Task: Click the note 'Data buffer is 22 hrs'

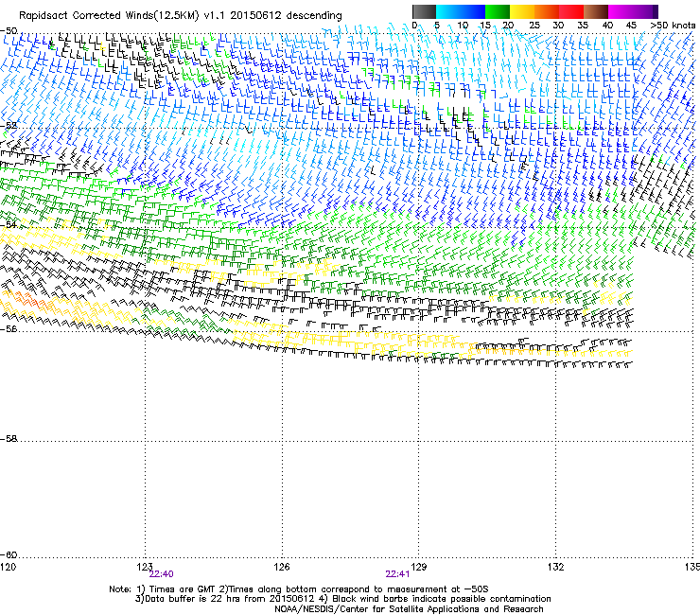Action: [x=191, y=599]
